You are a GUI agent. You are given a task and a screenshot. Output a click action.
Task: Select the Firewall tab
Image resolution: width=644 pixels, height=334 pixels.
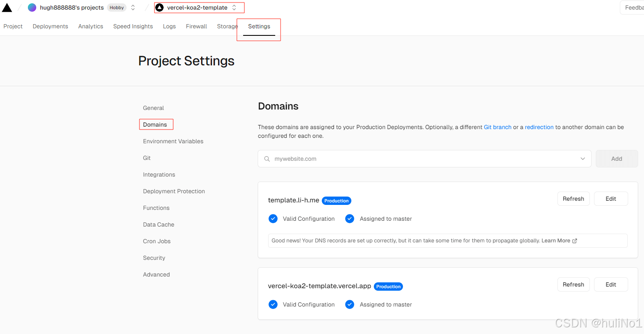click(x=196, y=26)
